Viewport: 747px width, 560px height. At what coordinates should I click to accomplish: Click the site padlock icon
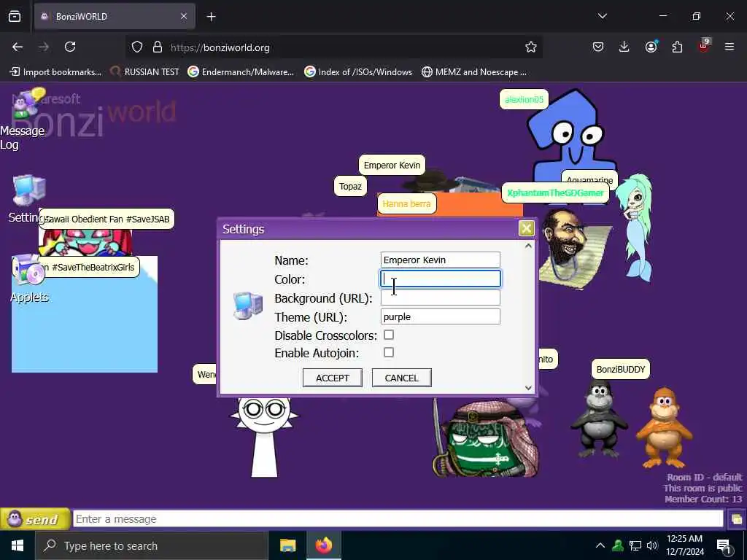tap(158, 47)
